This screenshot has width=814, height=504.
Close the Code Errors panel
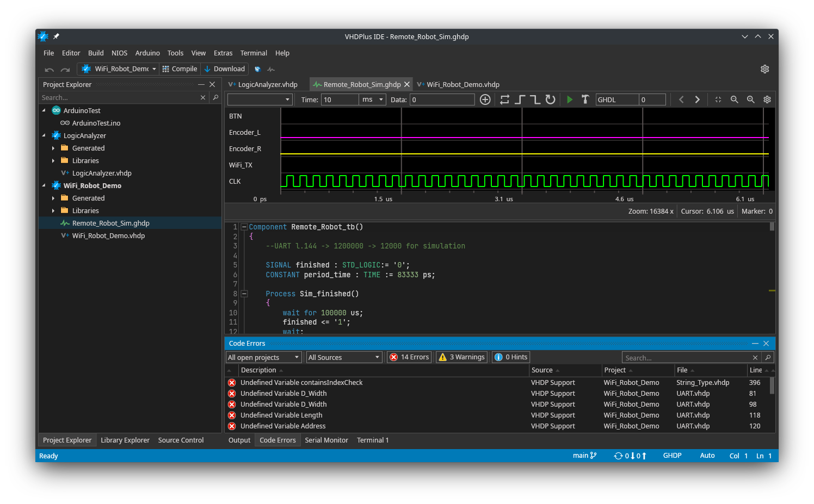(766, 343)
